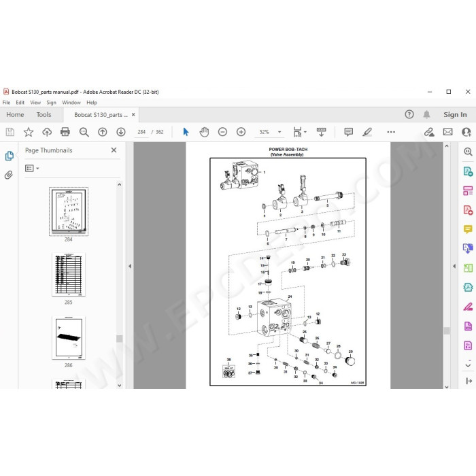Bookmark document with the star icon
476x476 pixels.
[x=29, y=132]
